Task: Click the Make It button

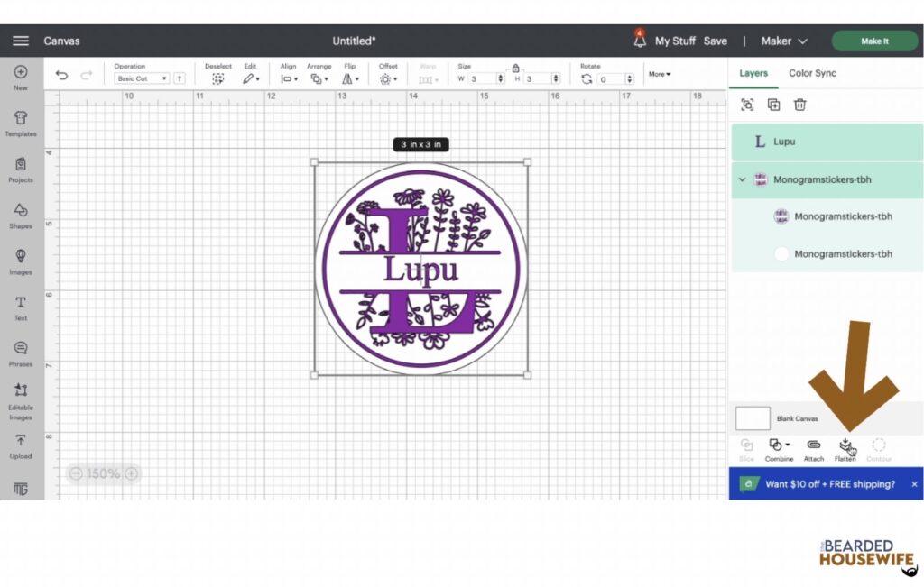Action: click(873, 41)
